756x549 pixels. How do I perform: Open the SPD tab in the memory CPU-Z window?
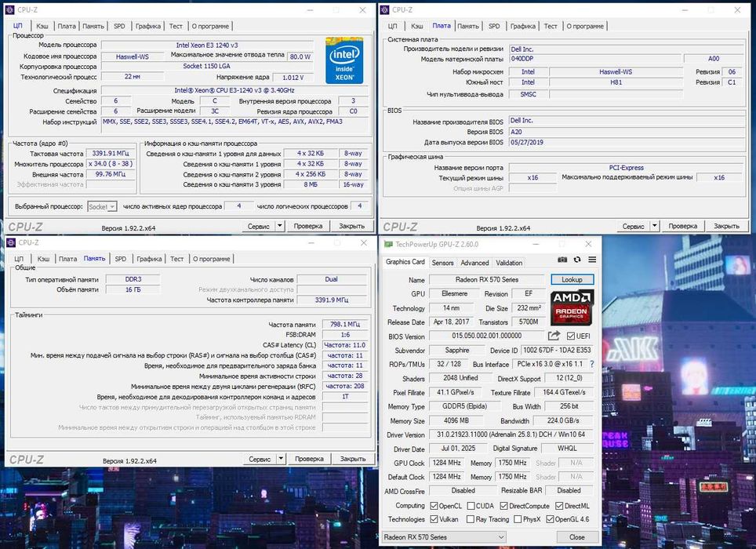click(121, 259)
